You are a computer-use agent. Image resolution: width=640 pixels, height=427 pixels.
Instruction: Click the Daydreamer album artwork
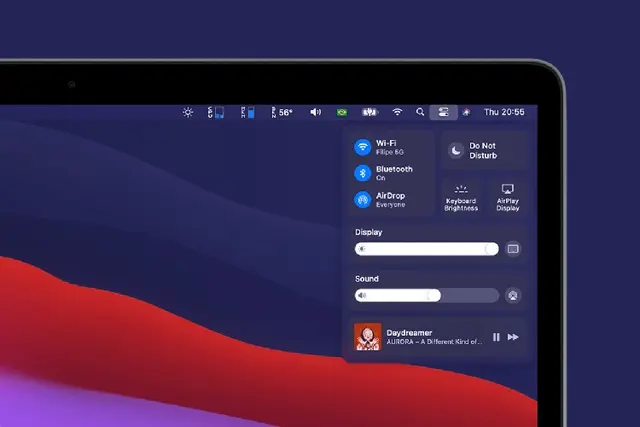tap(368, 337)
